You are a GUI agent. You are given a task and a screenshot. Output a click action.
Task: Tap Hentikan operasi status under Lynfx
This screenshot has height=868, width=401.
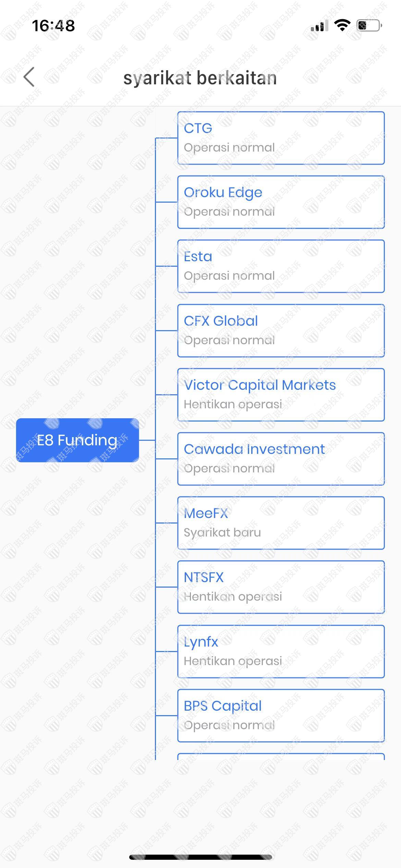tap(233, 661)
